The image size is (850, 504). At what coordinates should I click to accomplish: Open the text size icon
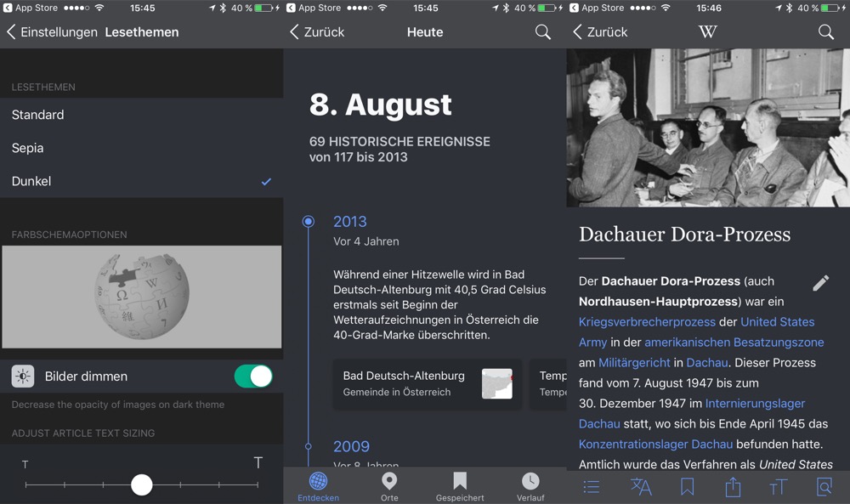(778, 486)
